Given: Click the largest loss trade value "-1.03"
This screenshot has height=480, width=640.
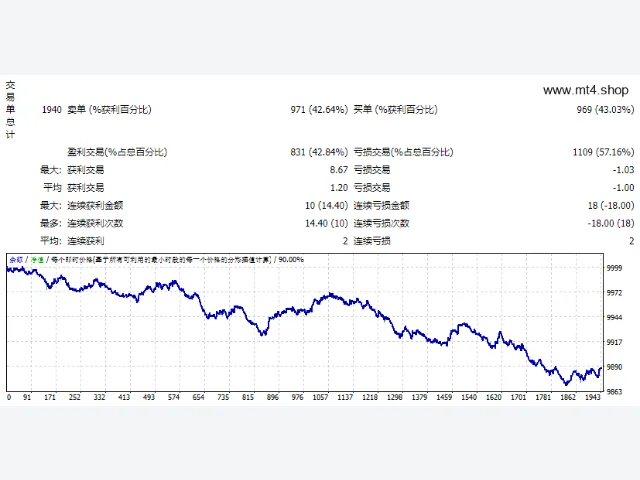Looking at the screenshot, I should coord(623,170).
